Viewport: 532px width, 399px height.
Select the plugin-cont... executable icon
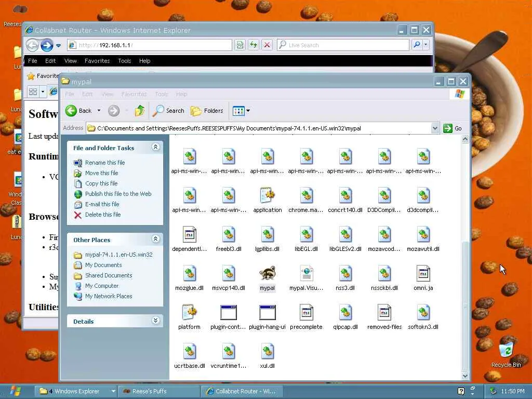[x=229, y=312]
